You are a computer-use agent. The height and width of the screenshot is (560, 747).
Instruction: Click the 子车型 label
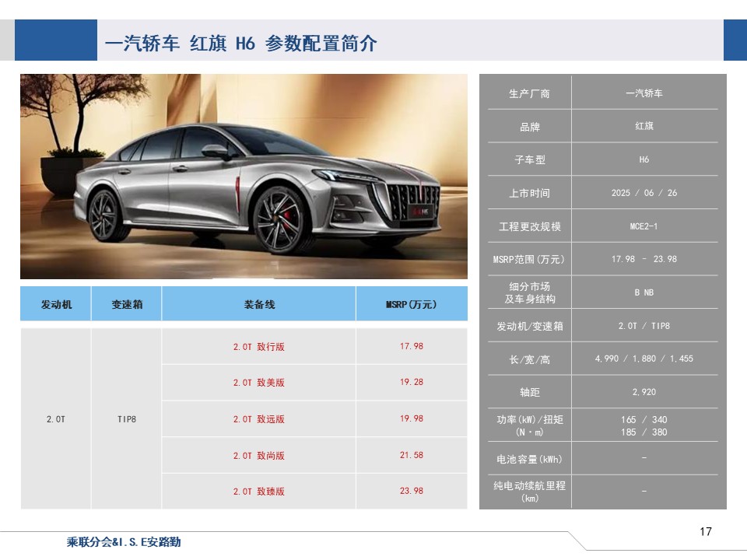click(x=529, y=160)
